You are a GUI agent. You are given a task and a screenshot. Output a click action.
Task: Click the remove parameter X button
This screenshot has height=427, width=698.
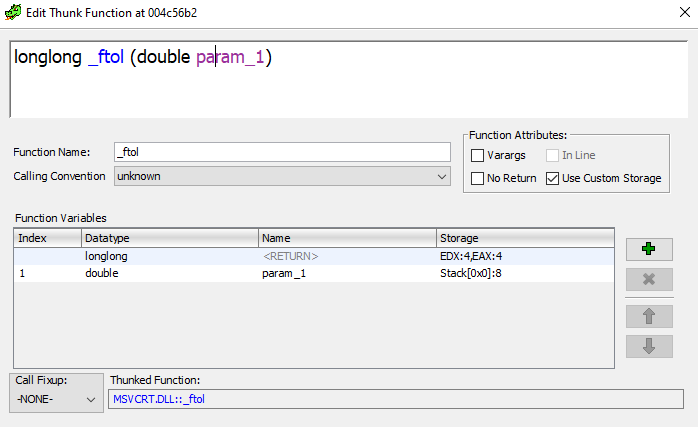click(649, 279)
